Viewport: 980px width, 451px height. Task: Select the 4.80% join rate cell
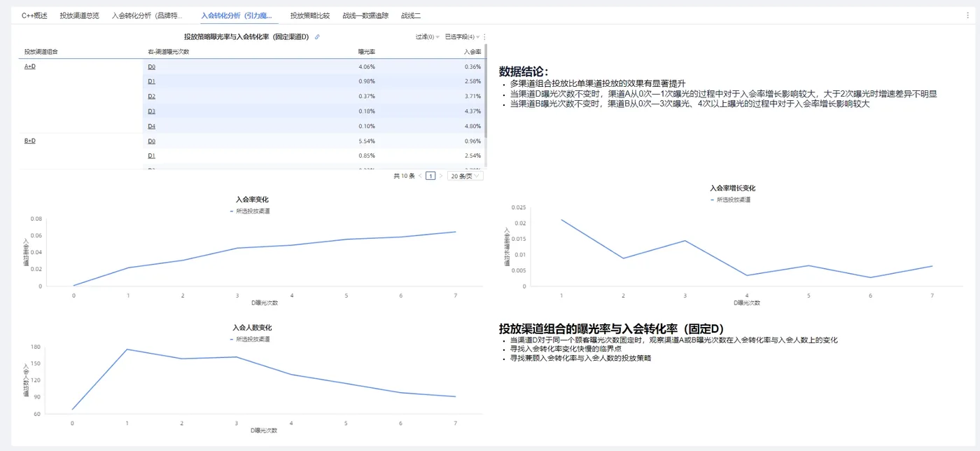point(472,126)
